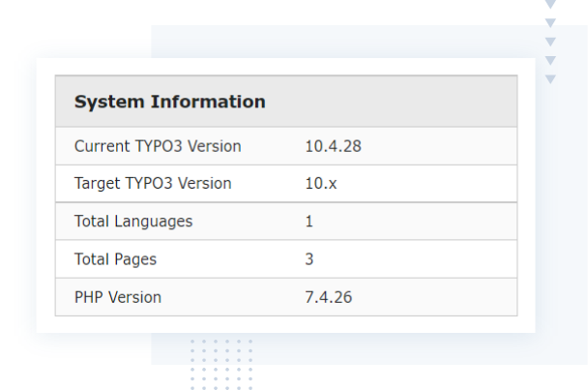This screenshot has height=390, width=588.
Task: Click the middle down-arrow triangle in column
Action: [x=550, y=42]
